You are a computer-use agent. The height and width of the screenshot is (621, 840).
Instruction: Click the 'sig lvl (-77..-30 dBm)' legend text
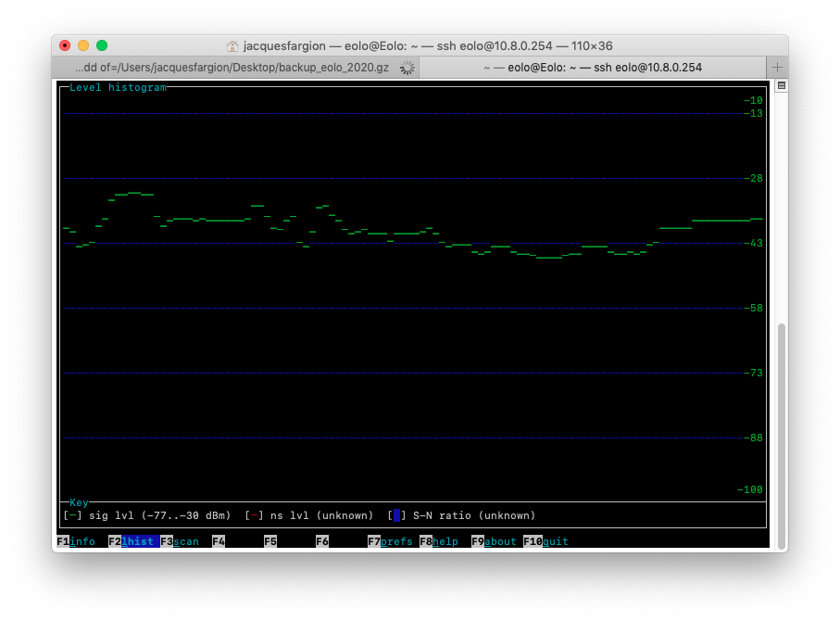pos(159,516)
